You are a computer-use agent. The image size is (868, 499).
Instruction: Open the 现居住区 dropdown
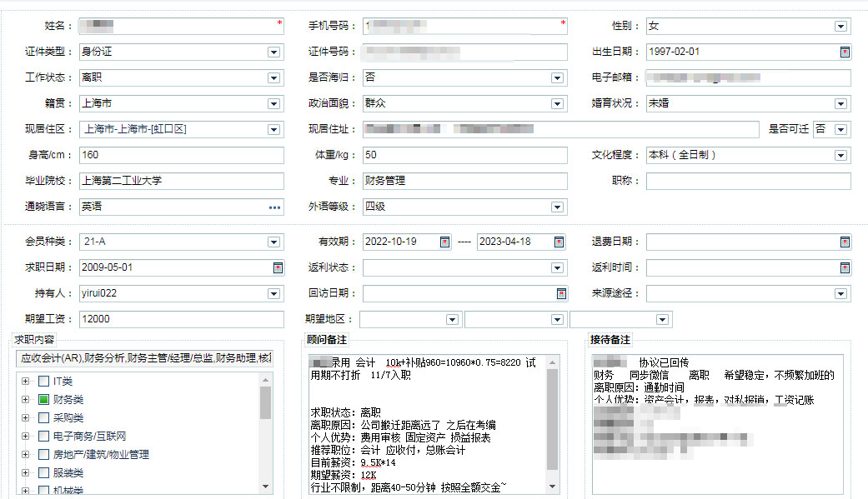(x=273, y=129)
